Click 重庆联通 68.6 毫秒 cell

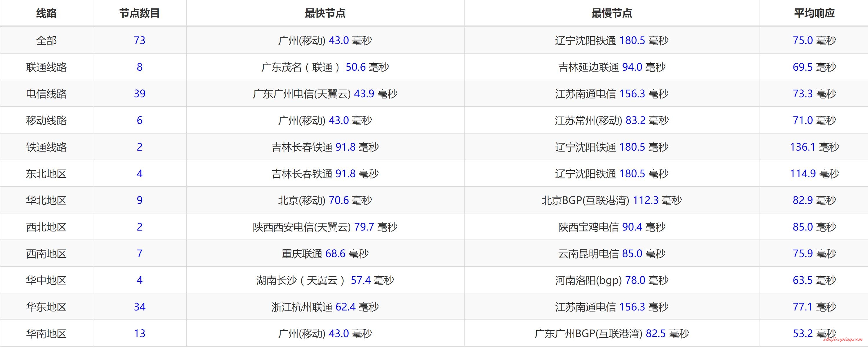[325, 253]
